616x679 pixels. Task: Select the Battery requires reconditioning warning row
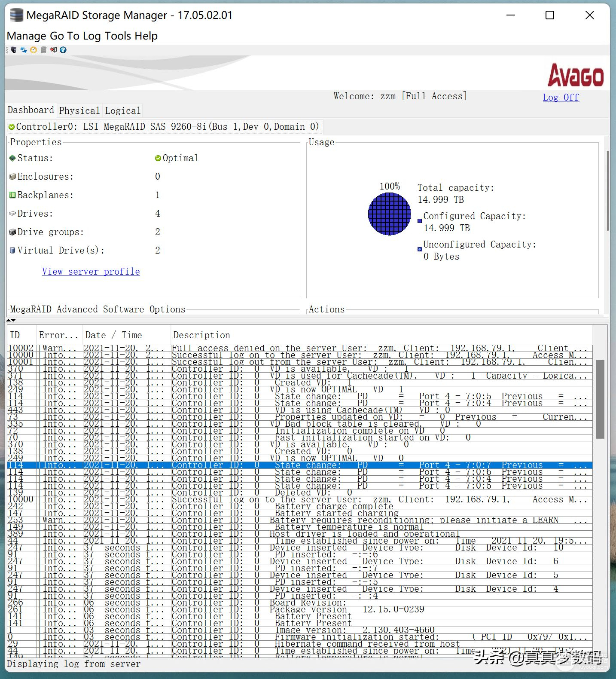click(x=301, y=520)
